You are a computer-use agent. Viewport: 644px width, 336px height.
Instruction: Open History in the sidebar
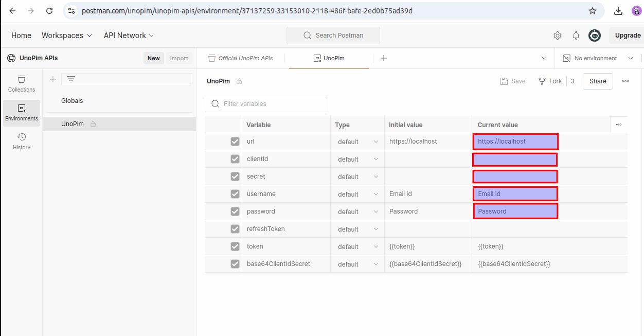22,142
